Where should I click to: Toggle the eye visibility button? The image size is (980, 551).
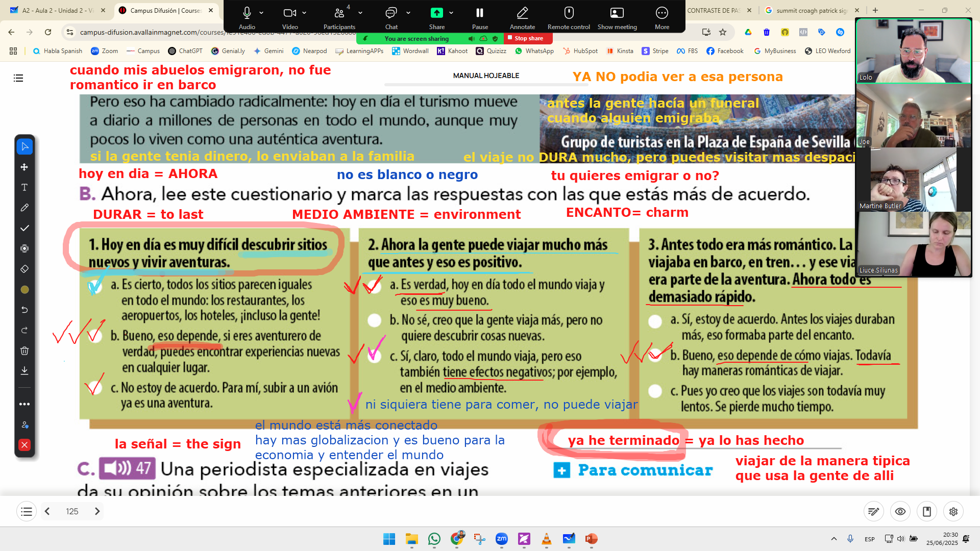tap(900, 511)
